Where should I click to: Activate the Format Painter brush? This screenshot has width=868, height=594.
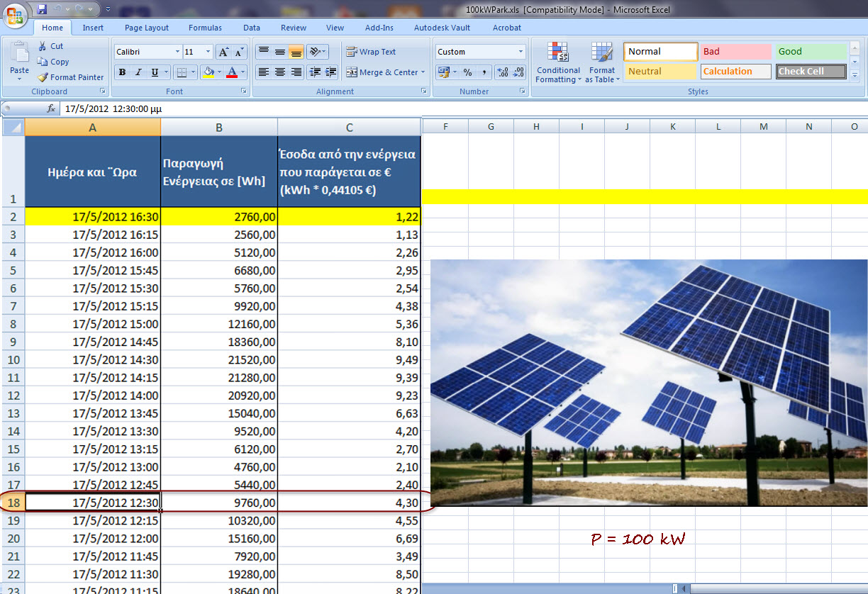42,77
